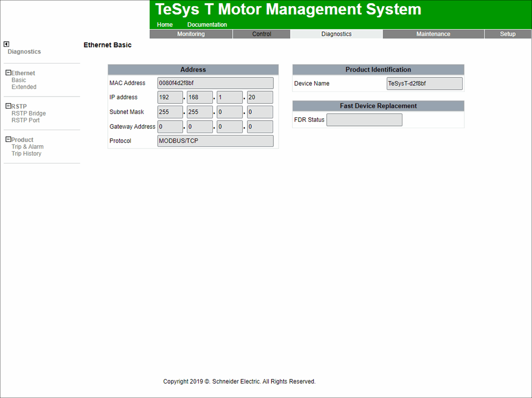Image resolution: width=532 pixels, height=398 pixels.
Task: Click the Gateway Address first octet field
Action: tap(170, 127)
